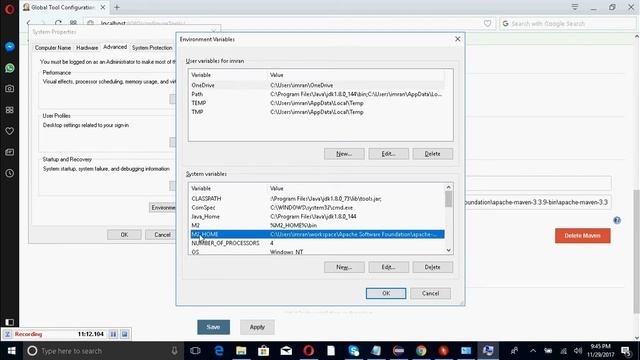Viewport: 640px width, 360px height.
Task: Click system variables list scroll up arrow
Action: [x=449, y=187]
